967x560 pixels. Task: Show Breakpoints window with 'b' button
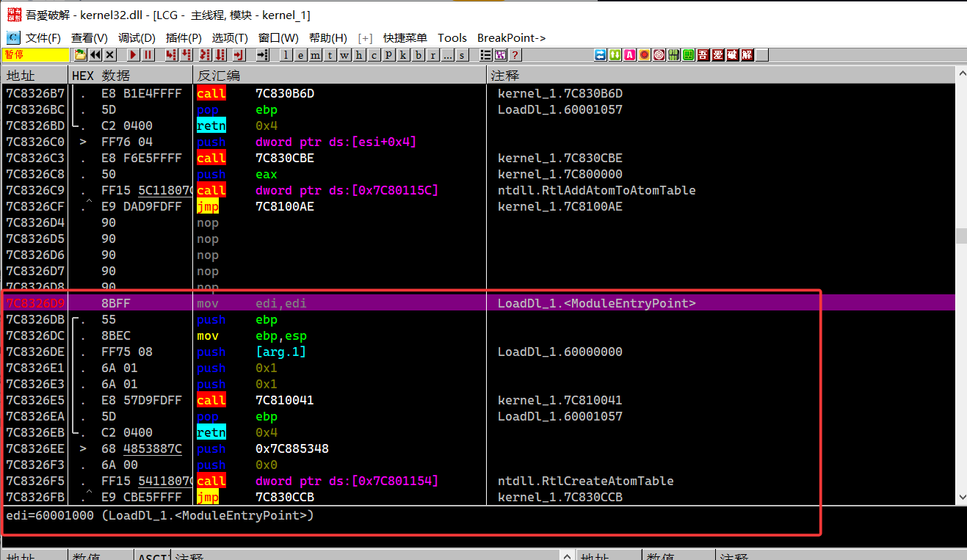(x=418, y=55)
